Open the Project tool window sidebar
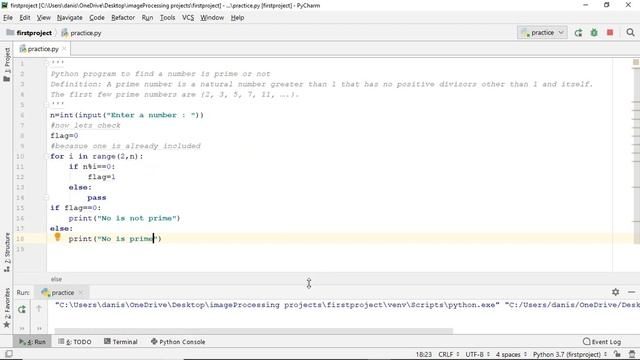The image size is (640, 360). tap(7, 64)
